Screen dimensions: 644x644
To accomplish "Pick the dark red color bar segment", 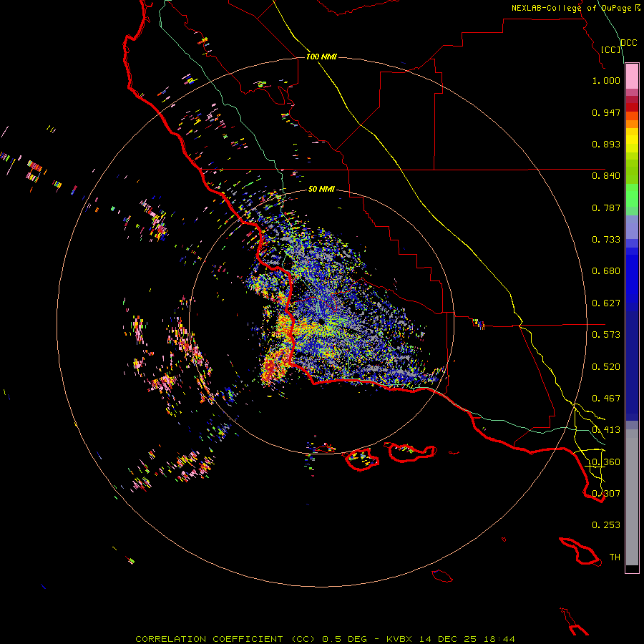I will pyautogui.click(x=632, y=107).
